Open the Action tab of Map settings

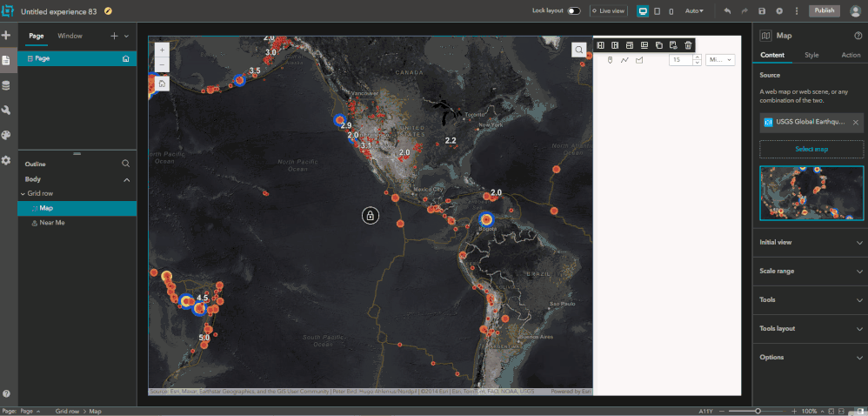[851, 55]
